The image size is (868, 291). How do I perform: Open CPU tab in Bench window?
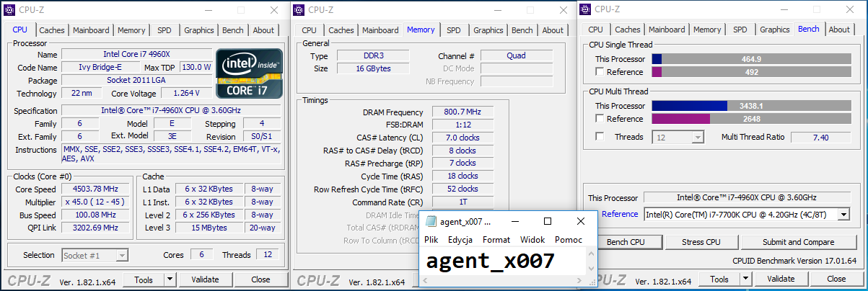(x=595, y=30)
